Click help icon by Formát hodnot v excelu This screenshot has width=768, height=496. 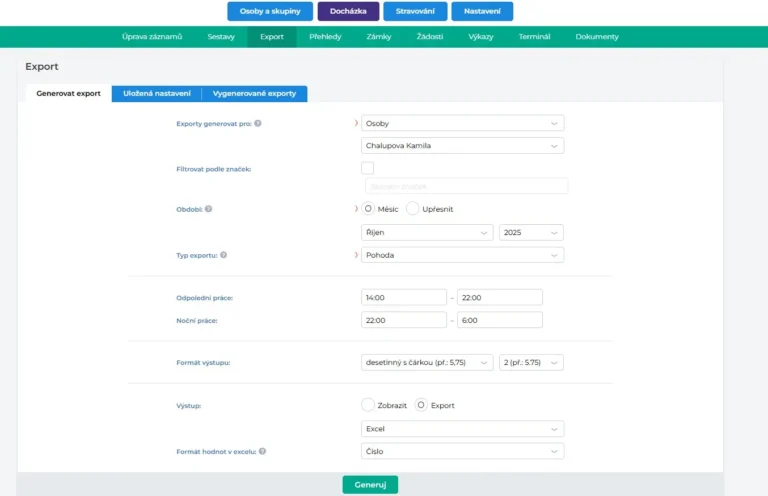tap(262, 451)
